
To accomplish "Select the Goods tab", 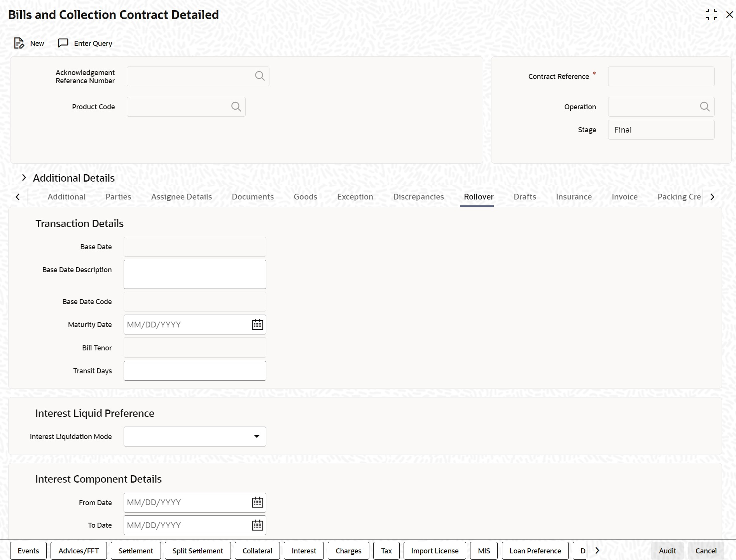I will 305,197.
